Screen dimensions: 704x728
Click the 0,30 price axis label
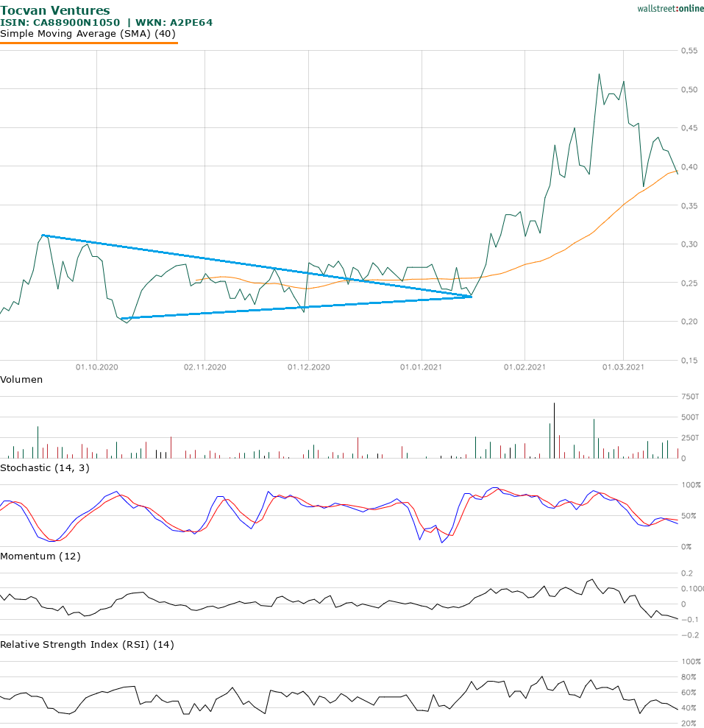pyautogui.click(x=689, y=244)
